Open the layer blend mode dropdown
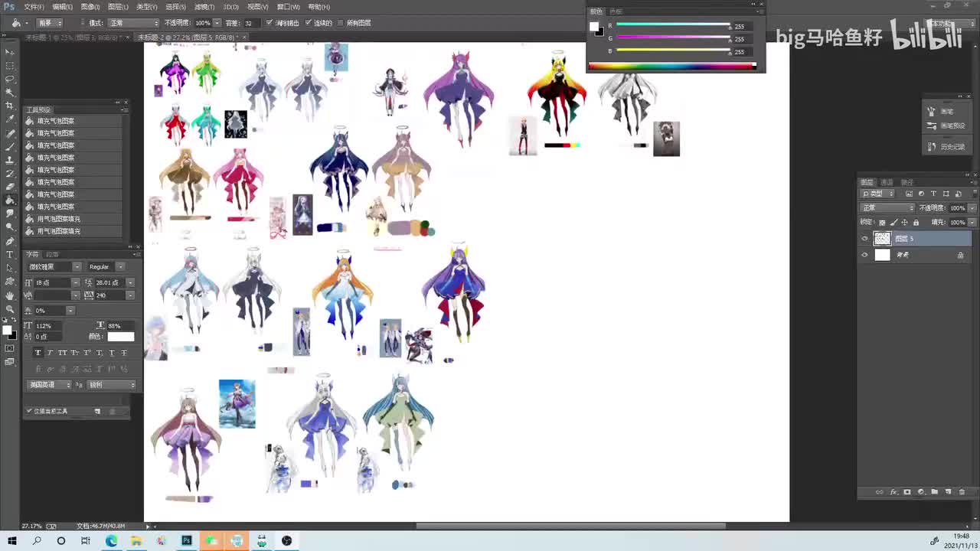The width and height of the screenshot is (980, 551). (888, 208)
